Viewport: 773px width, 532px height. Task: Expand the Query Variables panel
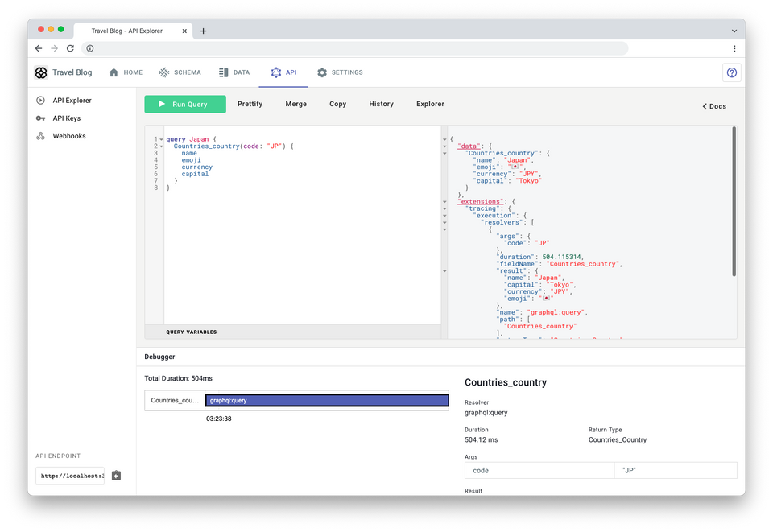pos(191,332)
